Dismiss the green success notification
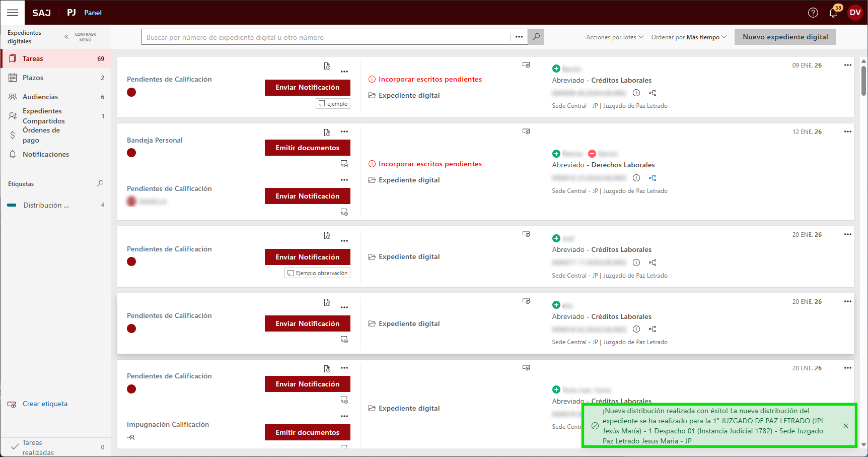 coord(846,426)
